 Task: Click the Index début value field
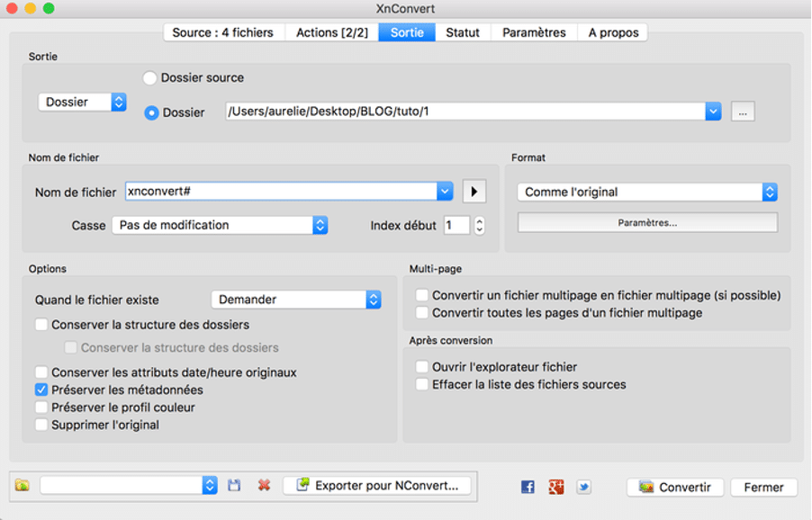click(456, 225)
